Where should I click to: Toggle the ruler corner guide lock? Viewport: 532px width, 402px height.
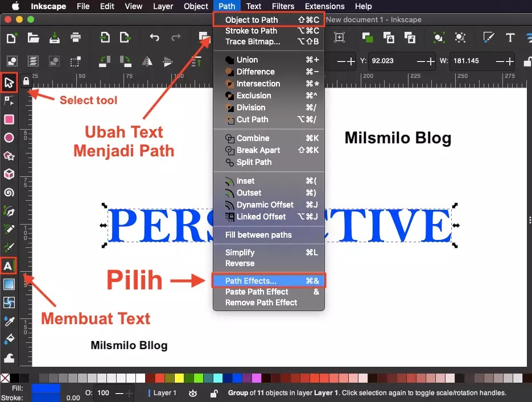(26, 81)
